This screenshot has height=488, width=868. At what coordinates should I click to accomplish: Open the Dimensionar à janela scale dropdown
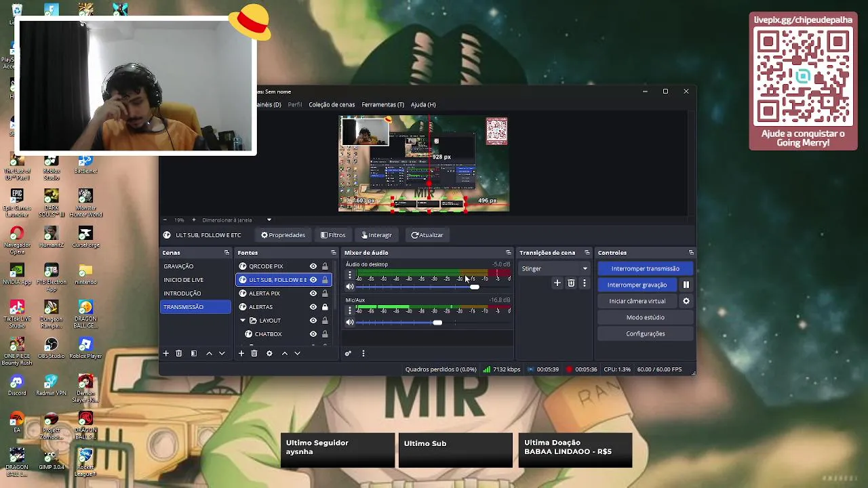click(237, 220)
